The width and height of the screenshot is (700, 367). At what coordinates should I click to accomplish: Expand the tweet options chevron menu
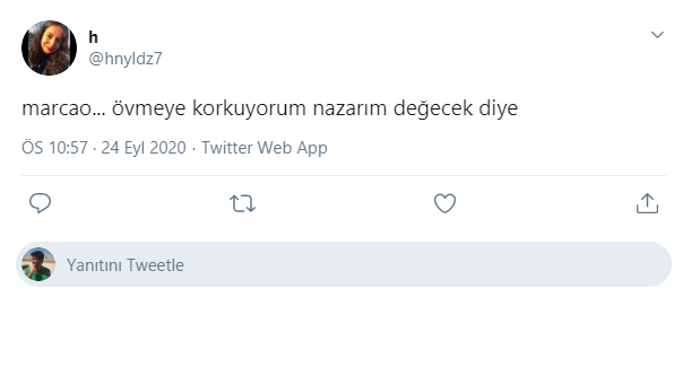[657, 35]
